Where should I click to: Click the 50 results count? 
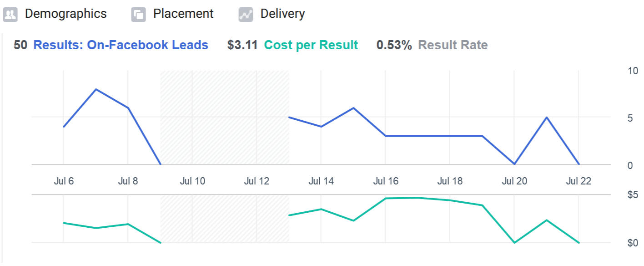click(x=20, y=45)
